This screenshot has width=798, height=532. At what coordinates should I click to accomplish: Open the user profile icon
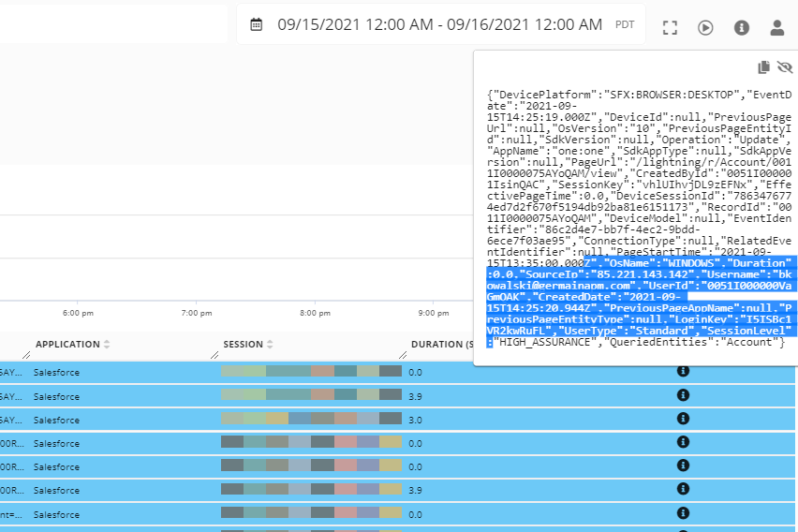(x=776, y=27)
